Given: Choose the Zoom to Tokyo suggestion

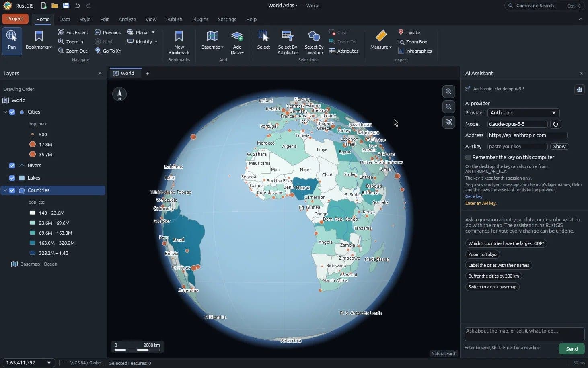Looking at the screenshot, I should tap(482, 254).
